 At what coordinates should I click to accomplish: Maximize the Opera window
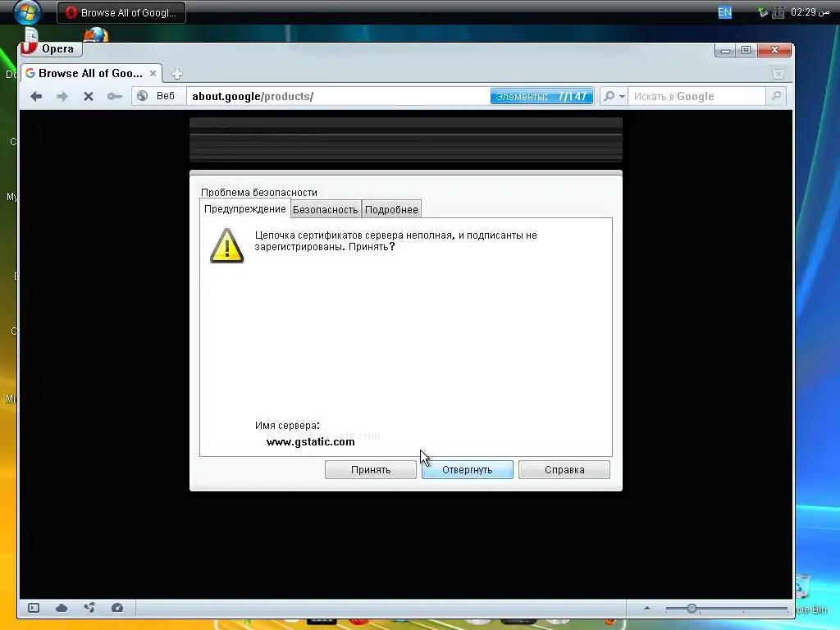(x=746, y=50)
